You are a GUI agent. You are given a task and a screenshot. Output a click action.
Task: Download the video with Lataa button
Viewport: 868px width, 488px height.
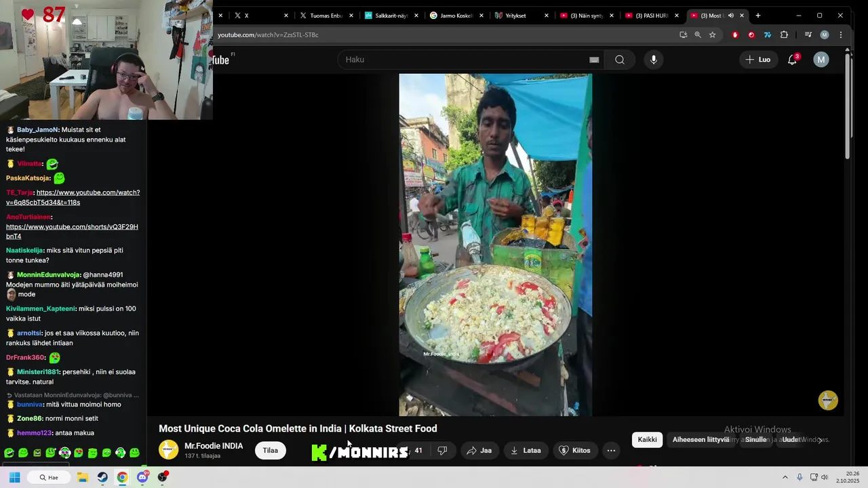point(526,451)
